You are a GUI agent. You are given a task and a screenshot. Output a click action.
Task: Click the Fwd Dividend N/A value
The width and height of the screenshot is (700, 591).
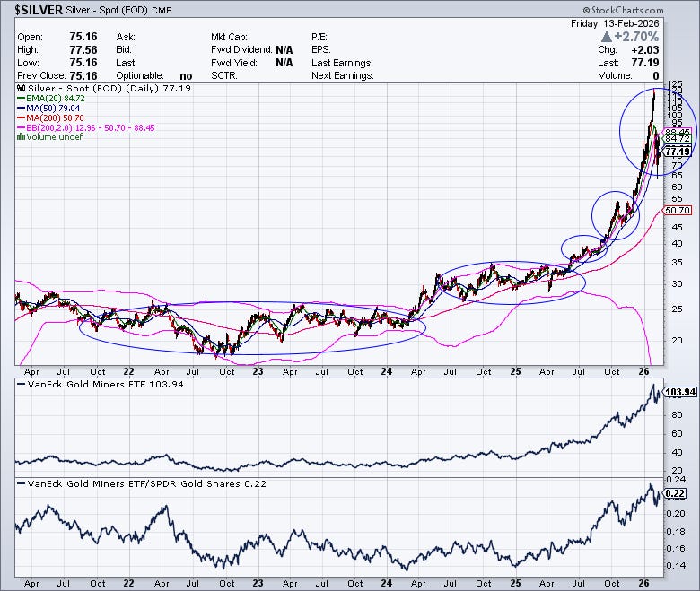284,49
